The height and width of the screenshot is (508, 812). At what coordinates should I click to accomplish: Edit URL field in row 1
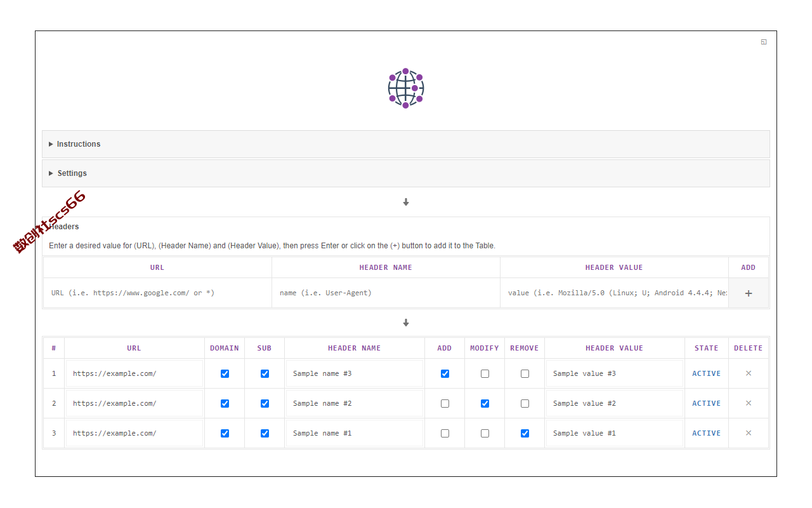[134, 373]
